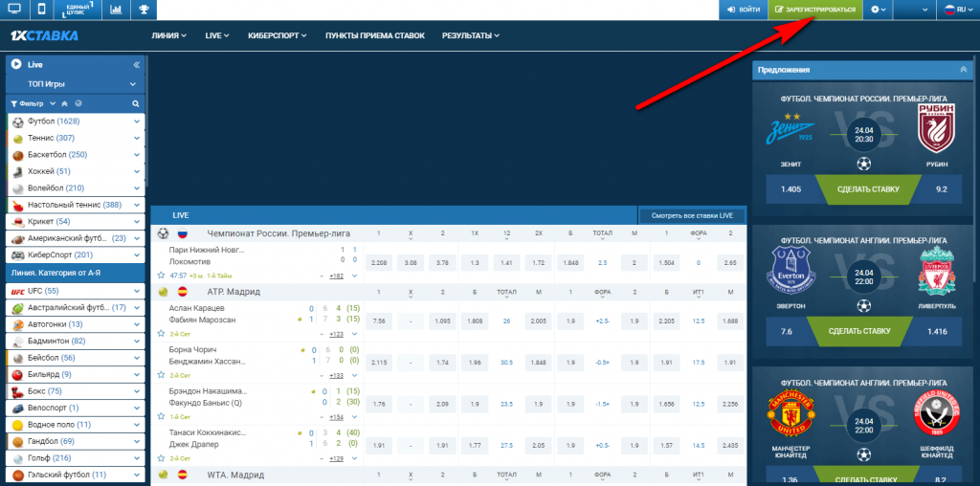Click the Бокс glove icon in sidebar
The height and width of the screenshot is (486, 980).
(17, 391)
